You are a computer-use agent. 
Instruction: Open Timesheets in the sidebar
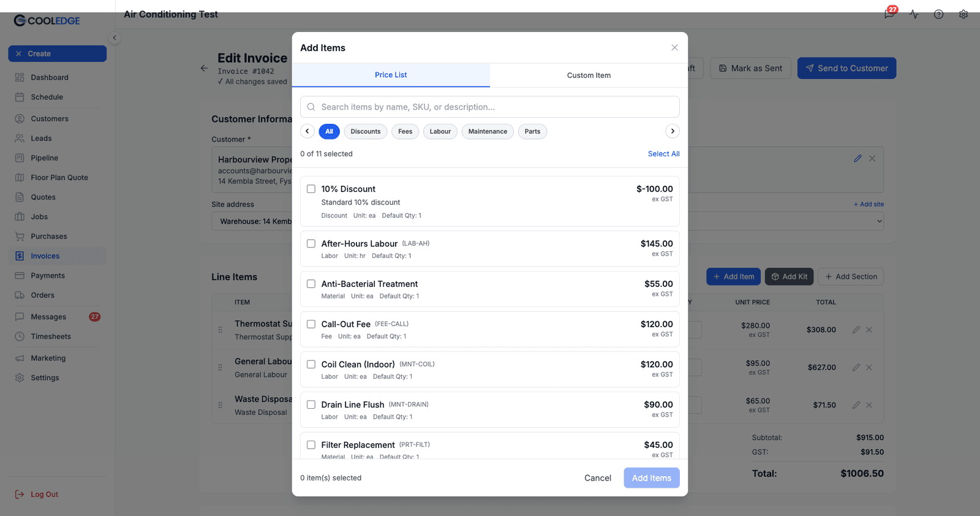(x=58, y=336)
